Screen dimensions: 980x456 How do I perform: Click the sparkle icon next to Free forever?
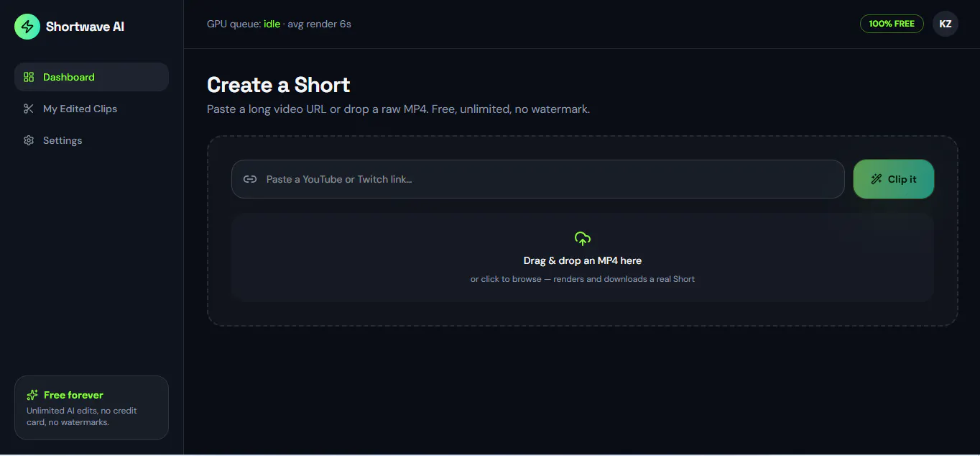click(x=32, y=395)
